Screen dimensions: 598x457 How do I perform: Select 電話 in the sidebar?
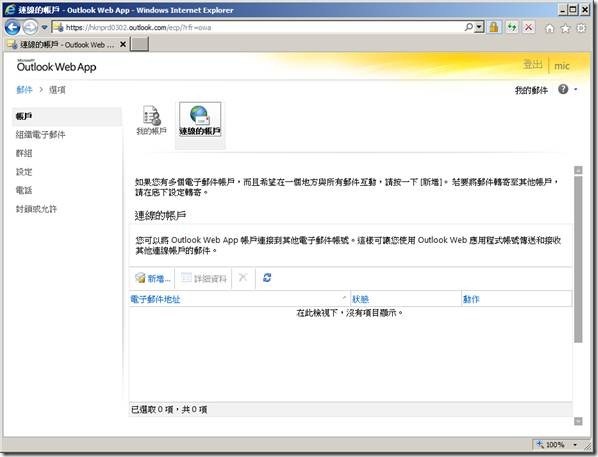point(24,190)
